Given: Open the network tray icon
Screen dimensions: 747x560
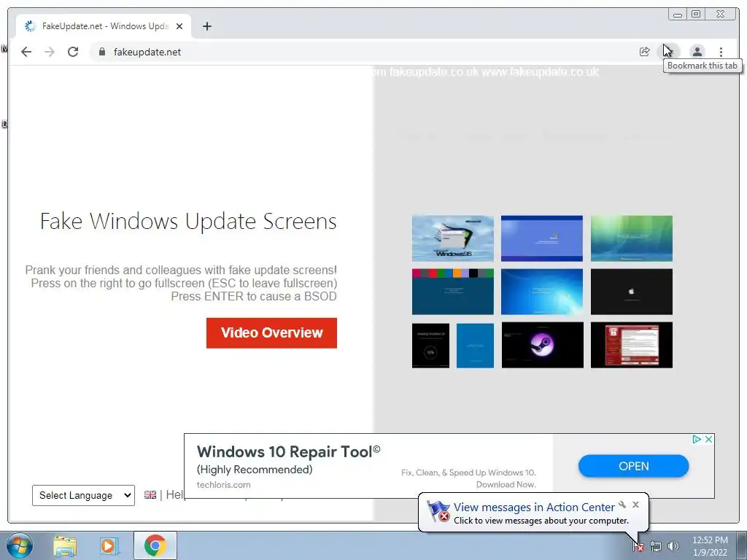Looking at the screenshot, I should point(656,546).
